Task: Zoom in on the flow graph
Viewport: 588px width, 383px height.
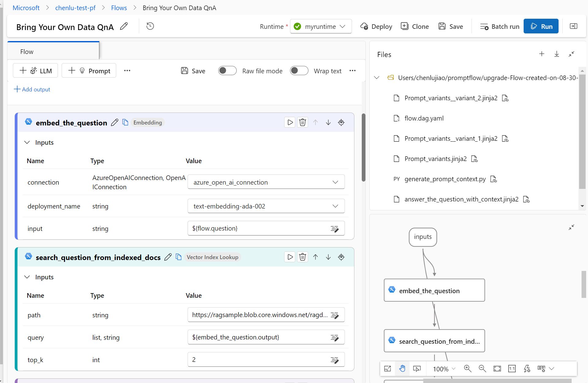Action: click(x=467, y=368)
